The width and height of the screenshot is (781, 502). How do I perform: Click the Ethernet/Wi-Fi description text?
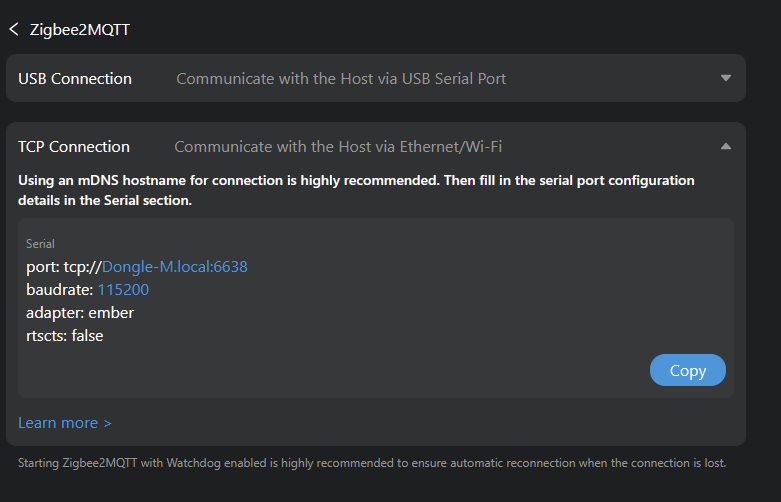[x=338, y=146]
